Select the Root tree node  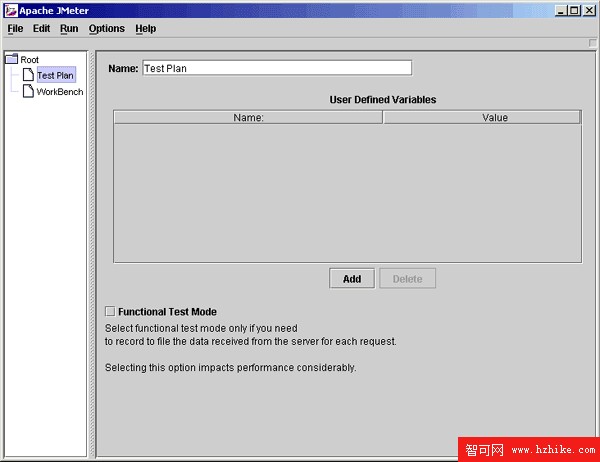pos(29,60)
